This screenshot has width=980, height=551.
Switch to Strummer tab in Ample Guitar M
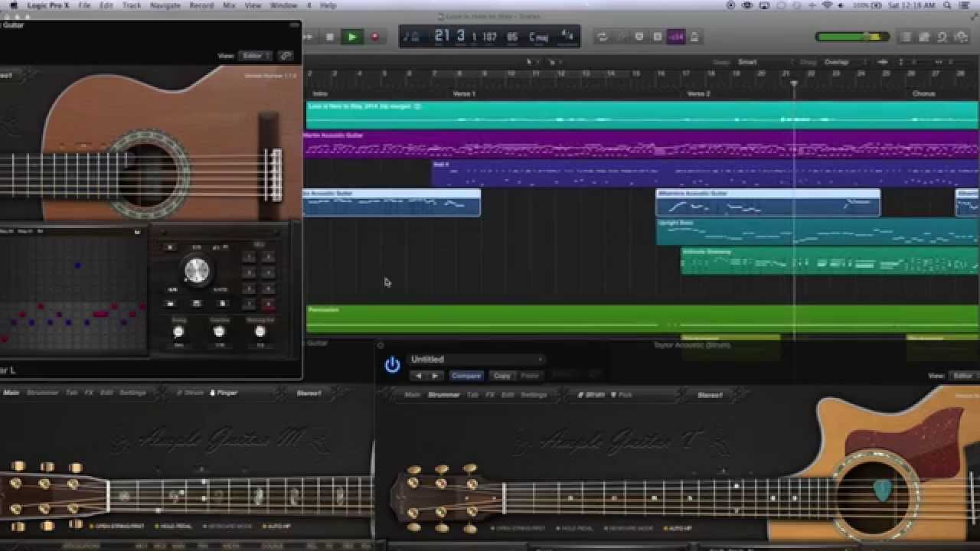click(42, 393)
